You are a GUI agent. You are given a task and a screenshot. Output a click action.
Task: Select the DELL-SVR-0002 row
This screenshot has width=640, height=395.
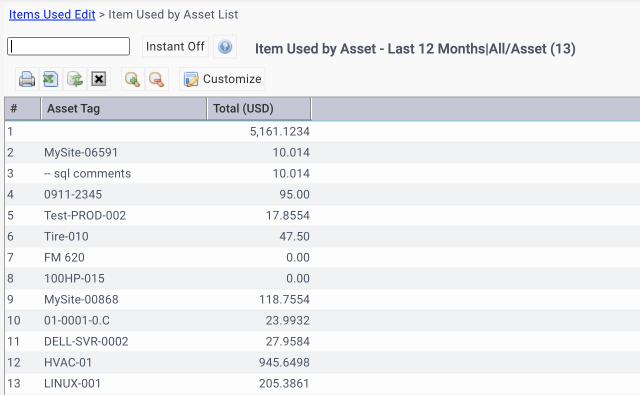322,341
